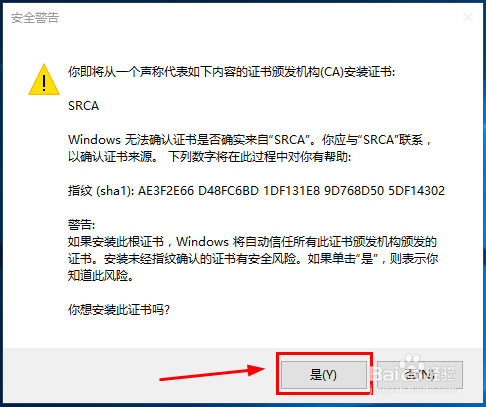Click the line mentioning 证书颁发机构(CA)安装证书
Image resolution: width=486 pixels, height=407 pixels.
(231, 72)
